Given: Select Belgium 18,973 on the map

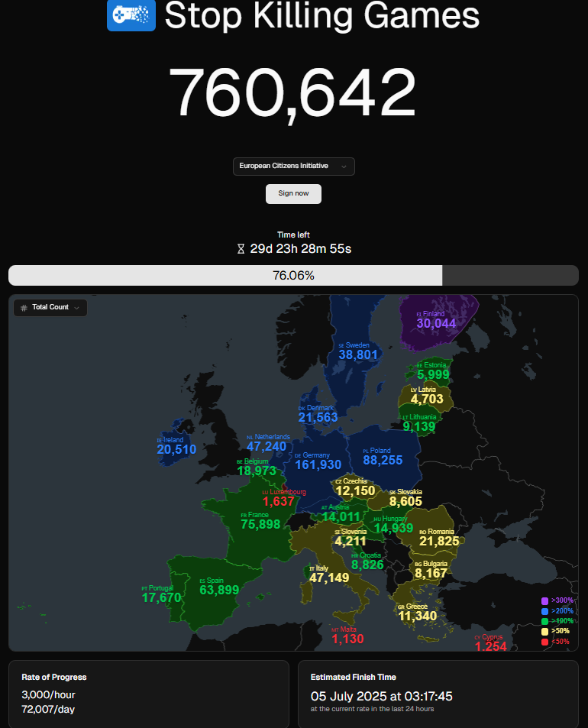Looking at the screenshot, I should tap(257, 467).
